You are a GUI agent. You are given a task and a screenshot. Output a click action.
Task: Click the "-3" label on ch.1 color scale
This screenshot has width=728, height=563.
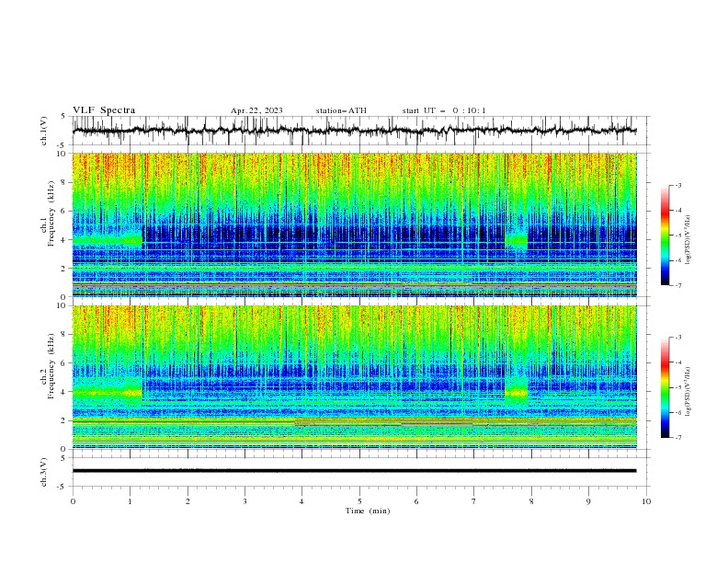tap(677, 185)
